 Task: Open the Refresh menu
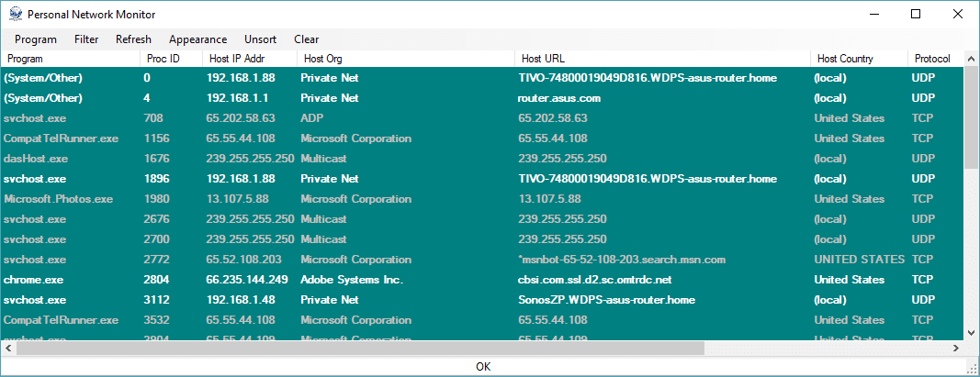(133, 39)
